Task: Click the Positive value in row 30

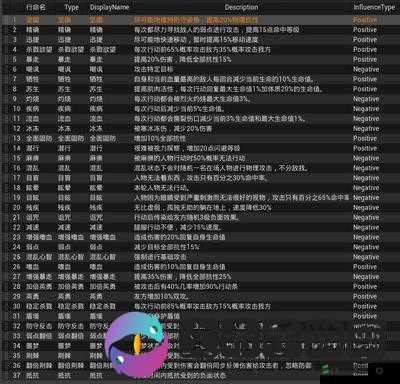Action: click(365, 306)
